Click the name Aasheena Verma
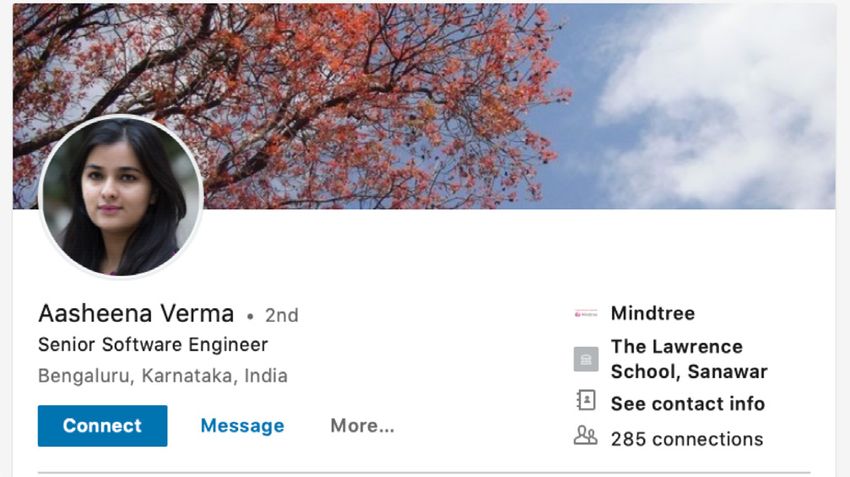Screen dimensions: 850x477 (x=136, y=314)
